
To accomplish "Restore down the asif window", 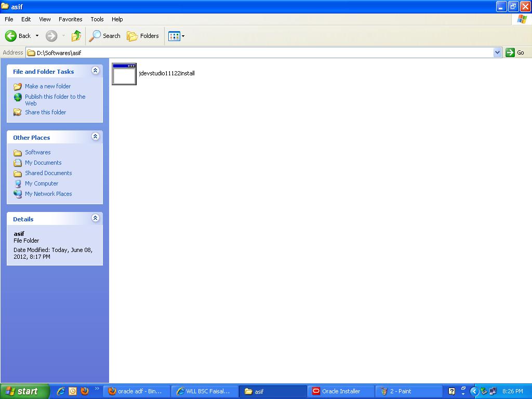I will pyautogui.click(x=513, y=6).
